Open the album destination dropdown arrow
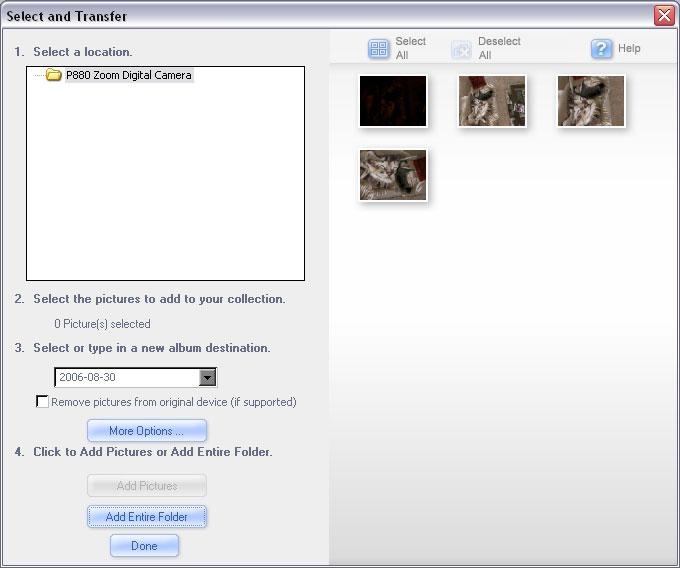Viewport: 680px width, 568px height. [x=207, y=377]
